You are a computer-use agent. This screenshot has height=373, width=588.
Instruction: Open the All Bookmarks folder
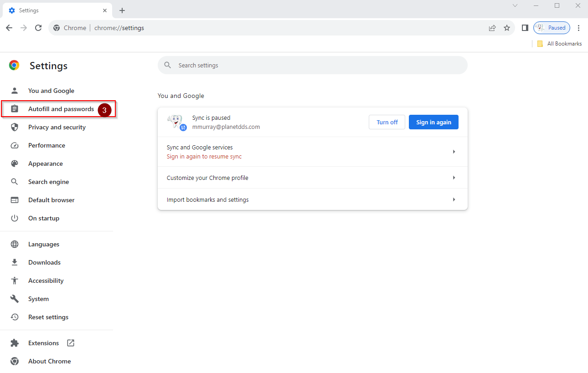point(559,44)
